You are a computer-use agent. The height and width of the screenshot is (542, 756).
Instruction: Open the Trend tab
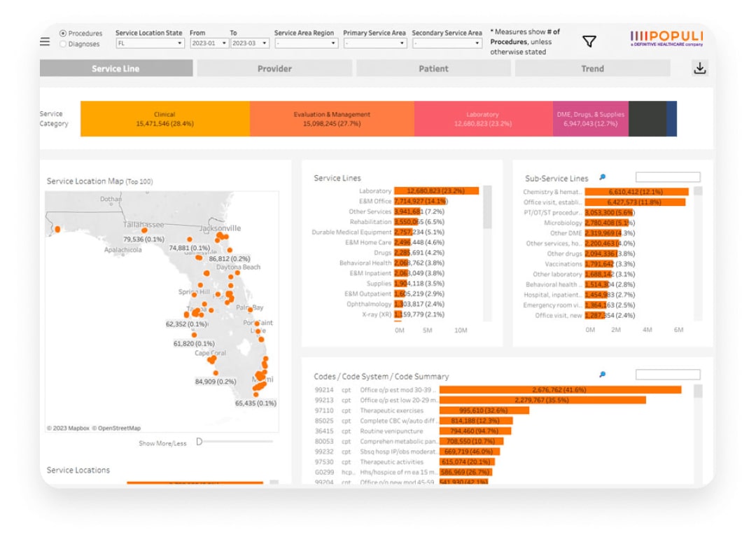[x=592, y=68]
